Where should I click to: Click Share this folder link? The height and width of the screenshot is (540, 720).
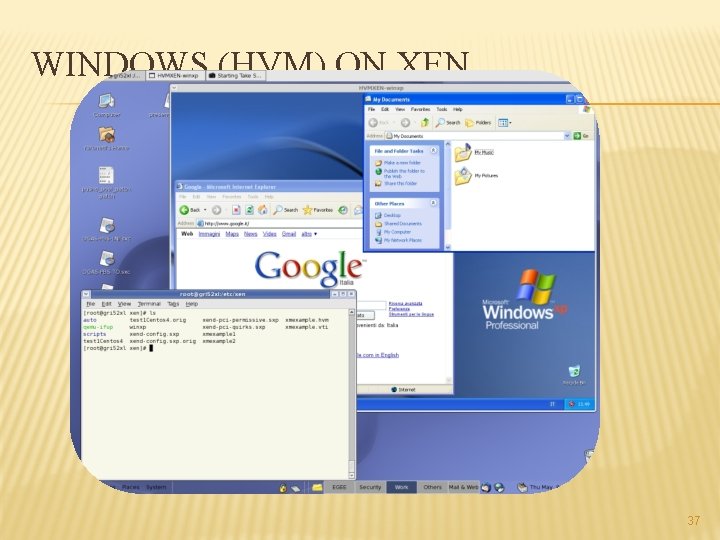tap(396, 183)
